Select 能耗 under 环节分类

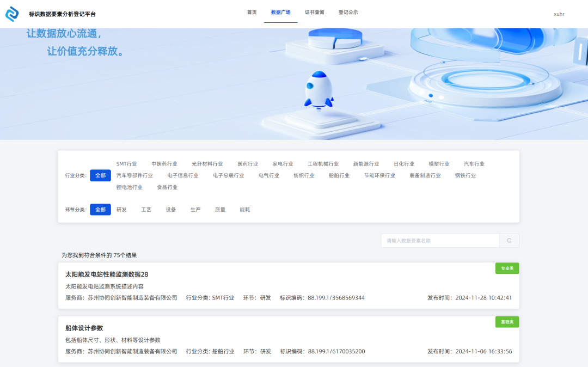coord(244,209)
